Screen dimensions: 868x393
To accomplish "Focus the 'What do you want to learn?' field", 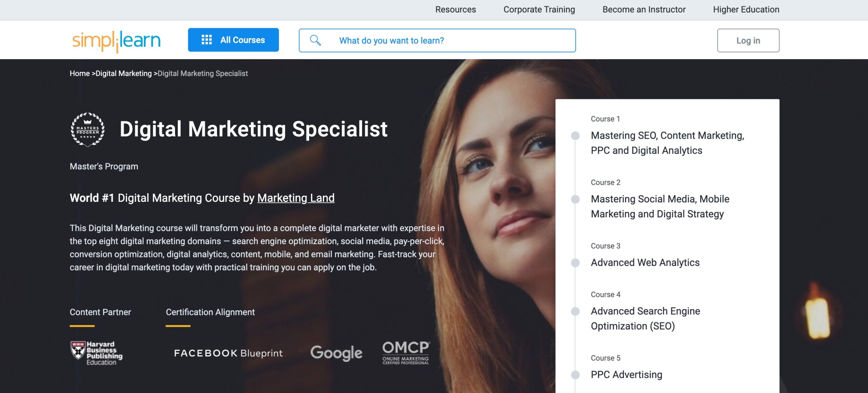I will (437, 40).
